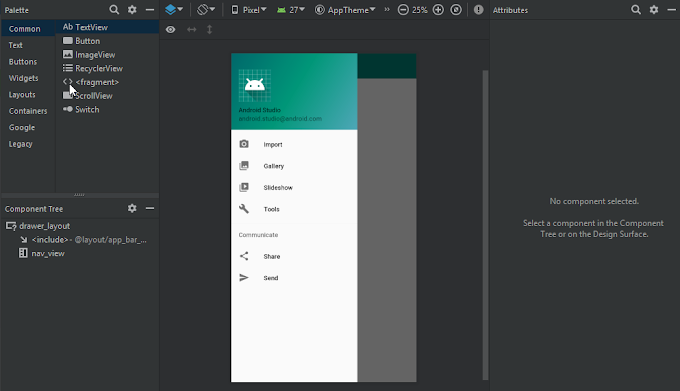Pick RecyclerView from the palette
Screen dimensions: 680x391
coord(108,68)
